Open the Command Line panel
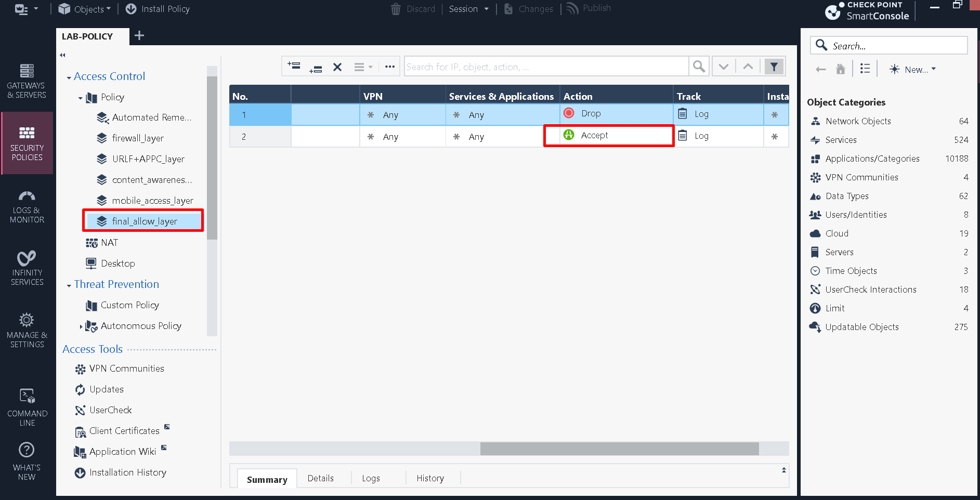 27,405
